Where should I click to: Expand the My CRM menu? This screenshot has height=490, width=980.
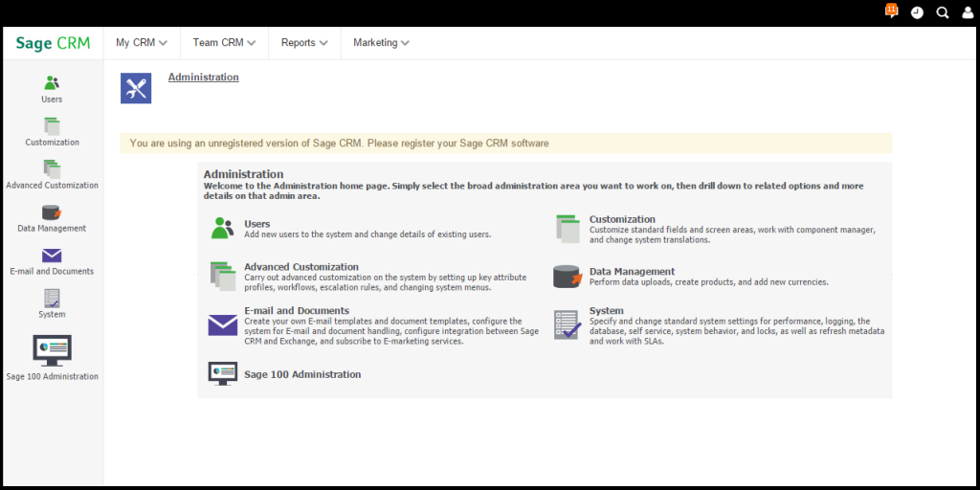pyautogui.click(x=142, y=42)
